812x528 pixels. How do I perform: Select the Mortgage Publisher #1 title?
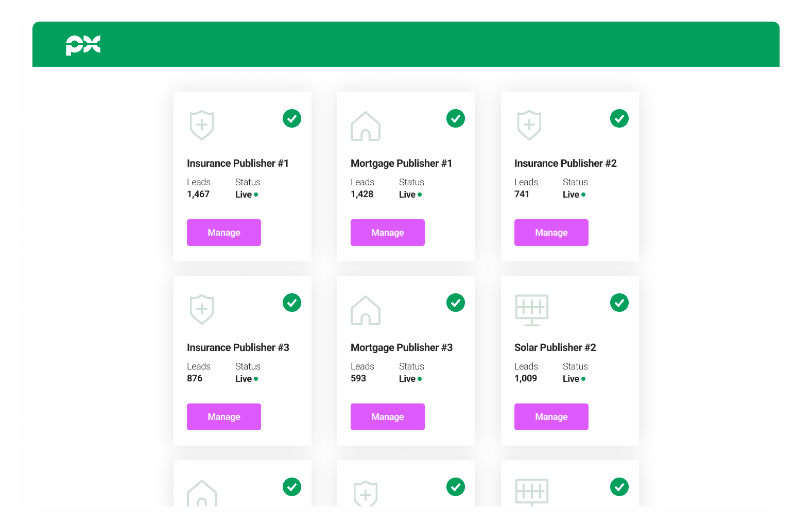[402, 164]
